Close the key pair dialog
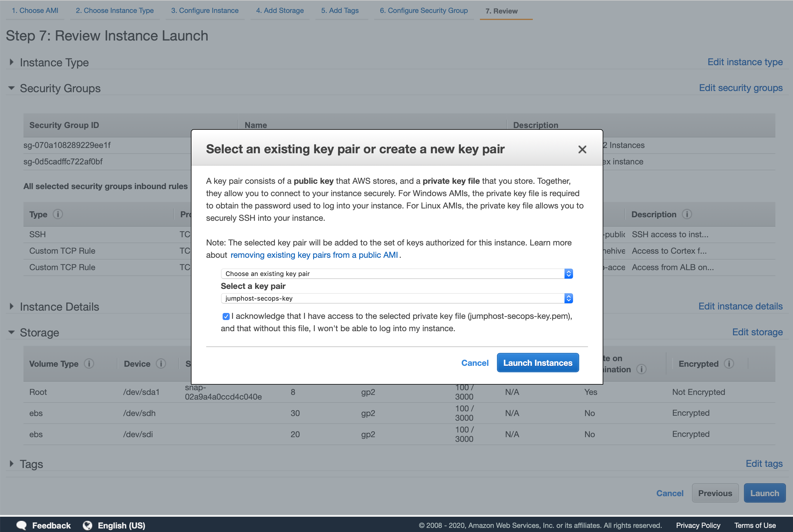Image resolution: width=793 pixels, height=532 pixels. [582, 149]
